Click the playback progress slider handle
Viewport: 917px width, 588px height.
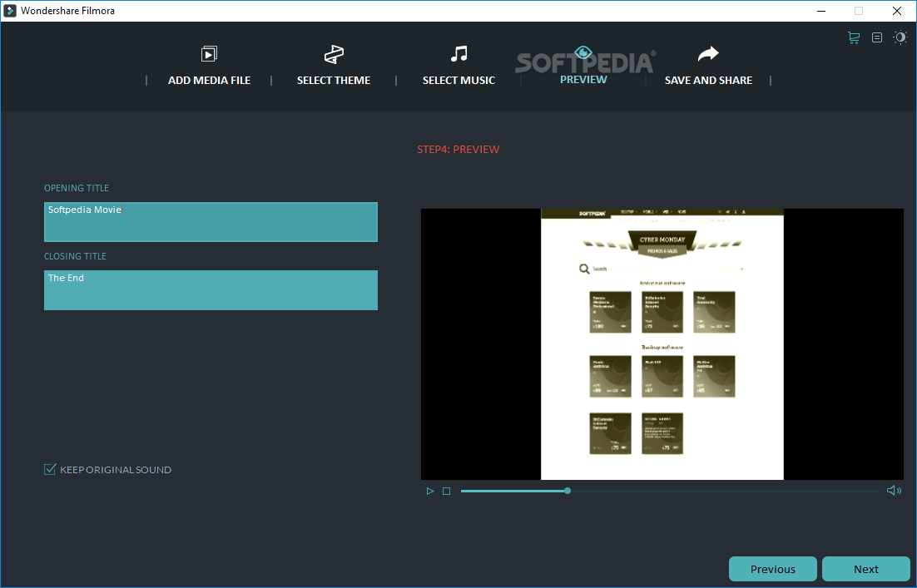pyautogui.click(x=568, y=491)
